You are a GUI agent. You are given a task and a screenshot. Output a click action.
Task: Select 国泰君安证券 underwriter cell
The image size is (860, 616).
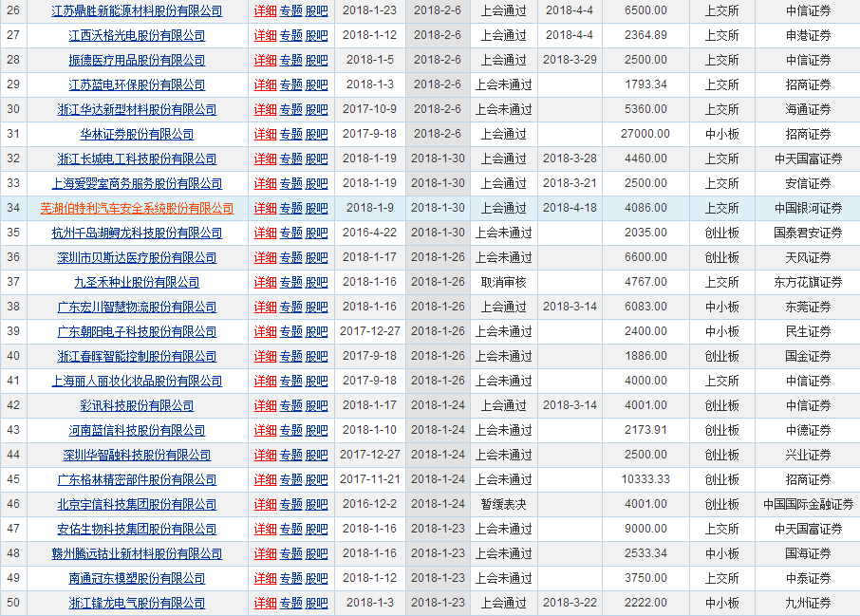click(808, 233)
